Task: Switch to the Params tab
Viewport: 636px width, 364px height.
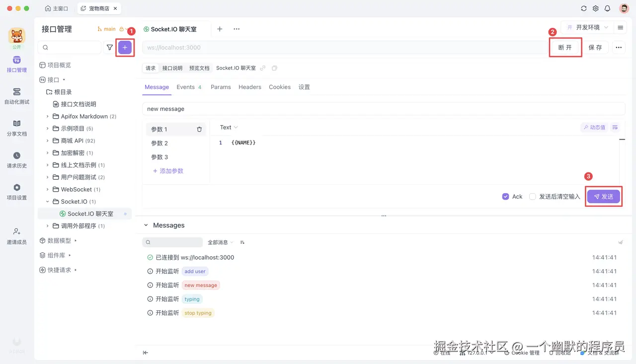Action: (x=221, y=87)
